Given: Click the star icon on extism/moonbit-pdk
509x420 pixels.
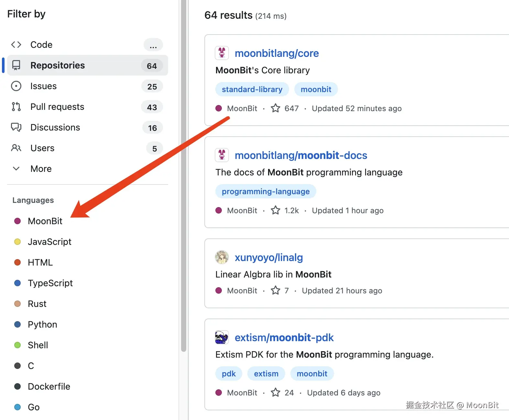Looking at the screenshot, I should point(275,393).
